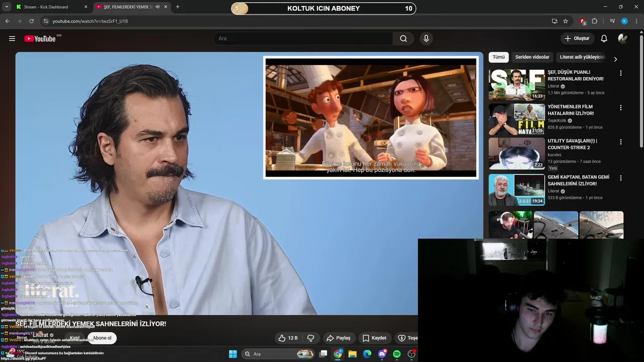Like the video showing 12 B

pyautogui.click(x=288, y=338)
